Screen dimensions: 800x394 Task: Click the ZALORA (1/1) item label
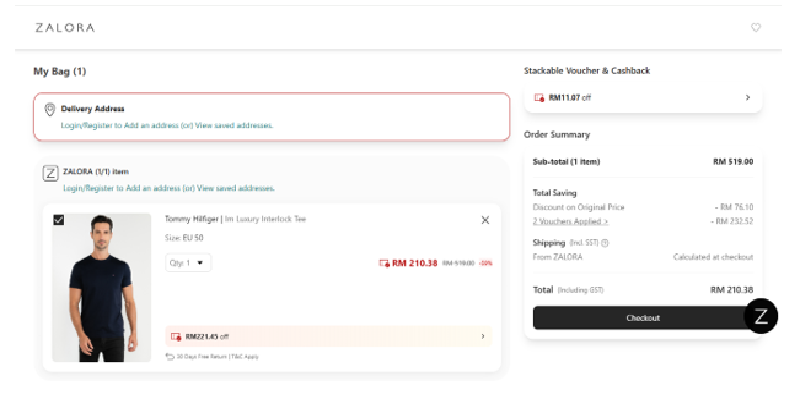point(96,172)
